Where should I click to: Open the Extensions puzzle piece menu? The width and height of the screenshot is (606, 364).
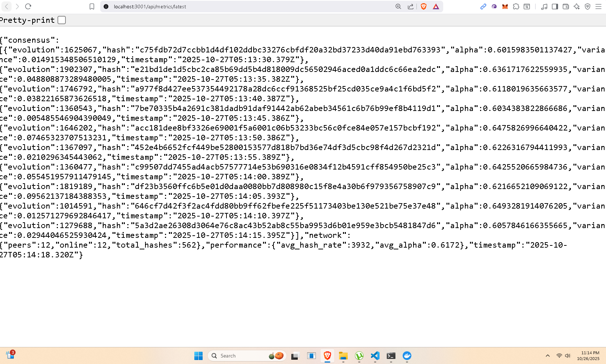[x=516, y=7]
